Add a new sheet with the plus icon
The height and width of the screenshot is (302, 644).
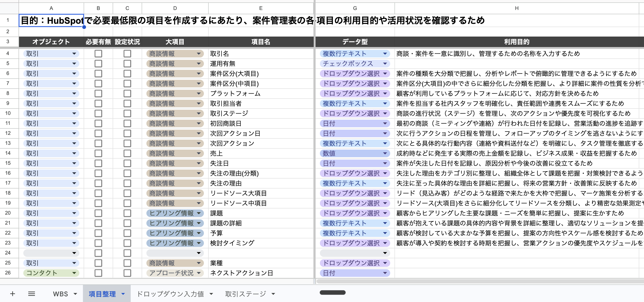[x=13, y=294]
